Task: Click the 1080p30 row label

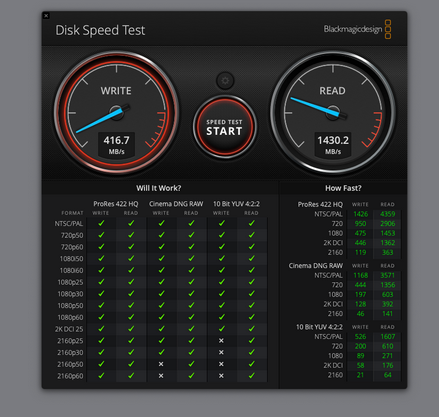Action: [x=70, y=294]
